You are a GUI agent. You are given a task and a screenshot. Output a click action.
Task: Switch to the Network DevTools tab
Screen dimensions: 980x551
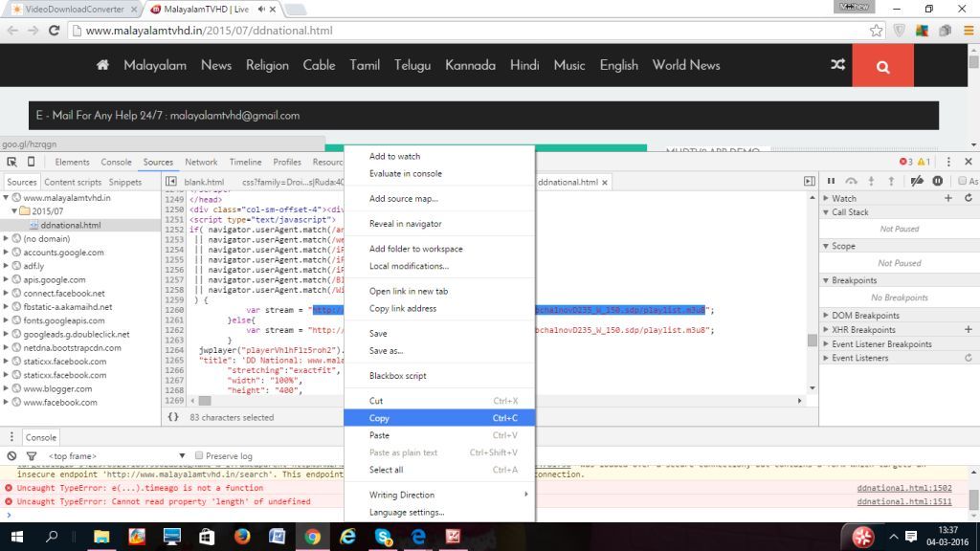tap(201, 162)
